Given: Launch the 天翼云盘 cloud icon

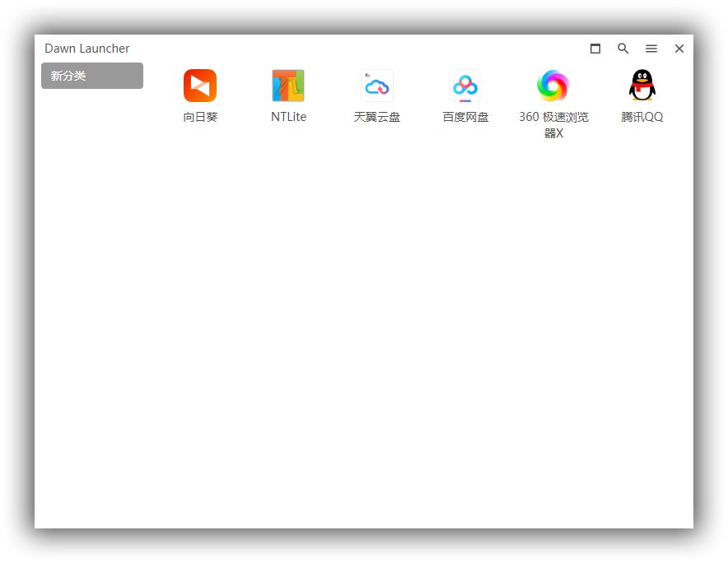Looking at the screenshot, I should [x=377, y=86].
